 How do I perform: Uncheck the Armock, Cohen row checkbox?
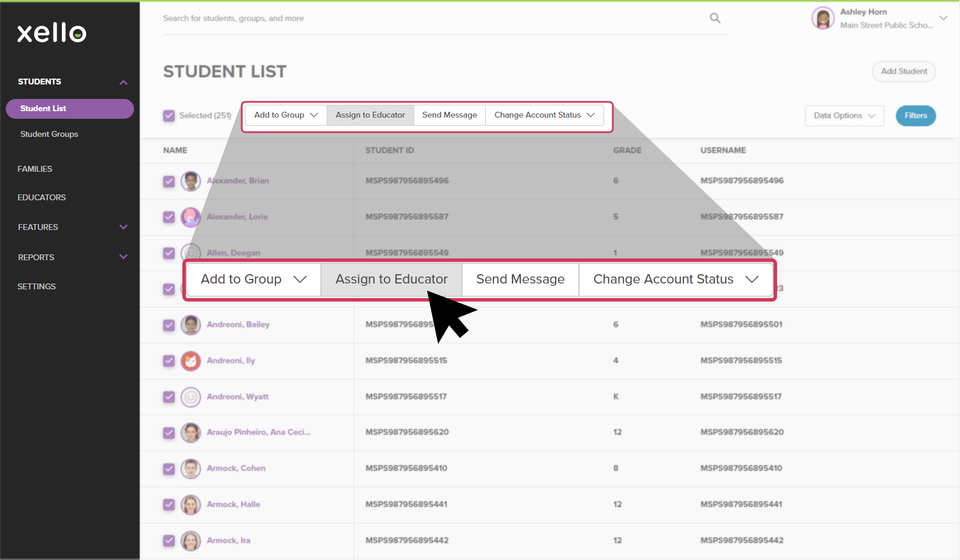(169, 469)
